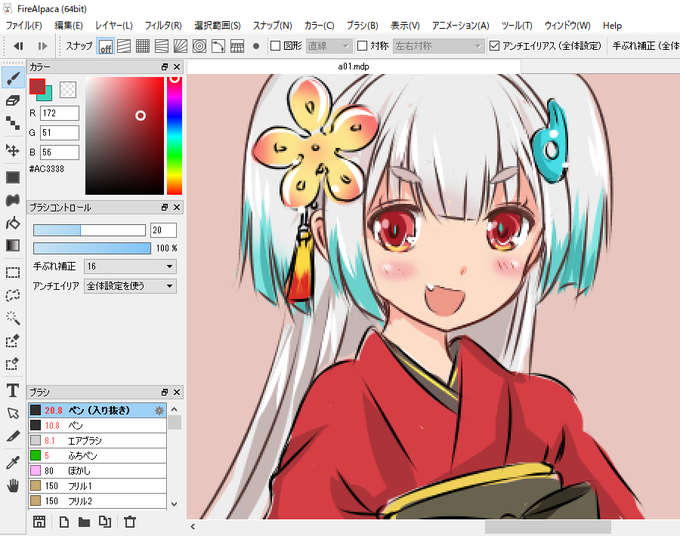The image size is (680, 536).
Task: Click the teal background color swatch
Action: pos(47,96)
